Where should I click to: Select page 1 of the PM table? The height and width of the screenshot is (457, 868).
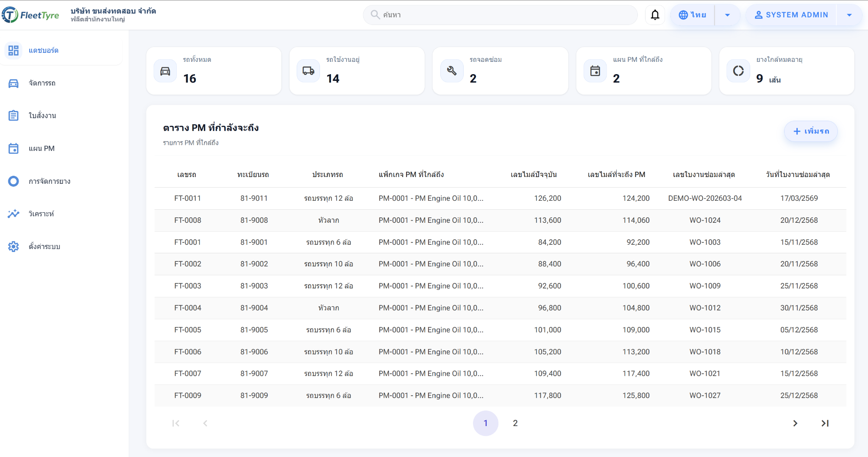[486, 423]
